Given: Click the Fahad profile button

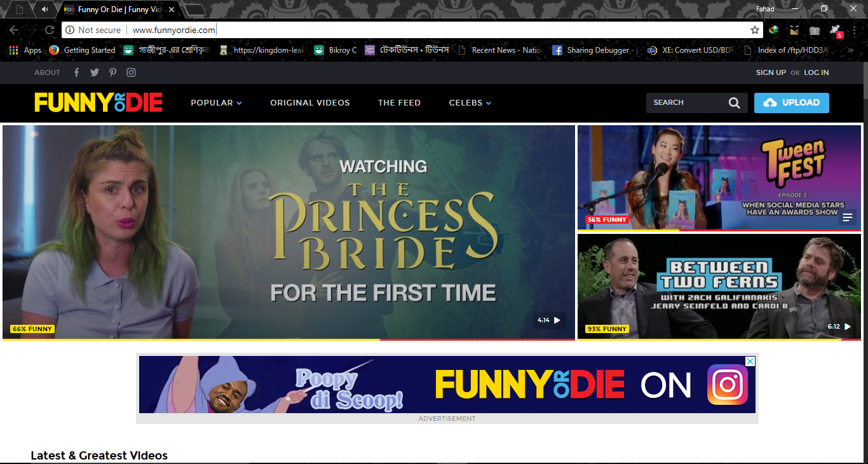Looking at the screenshot, I should pos(765,9).
